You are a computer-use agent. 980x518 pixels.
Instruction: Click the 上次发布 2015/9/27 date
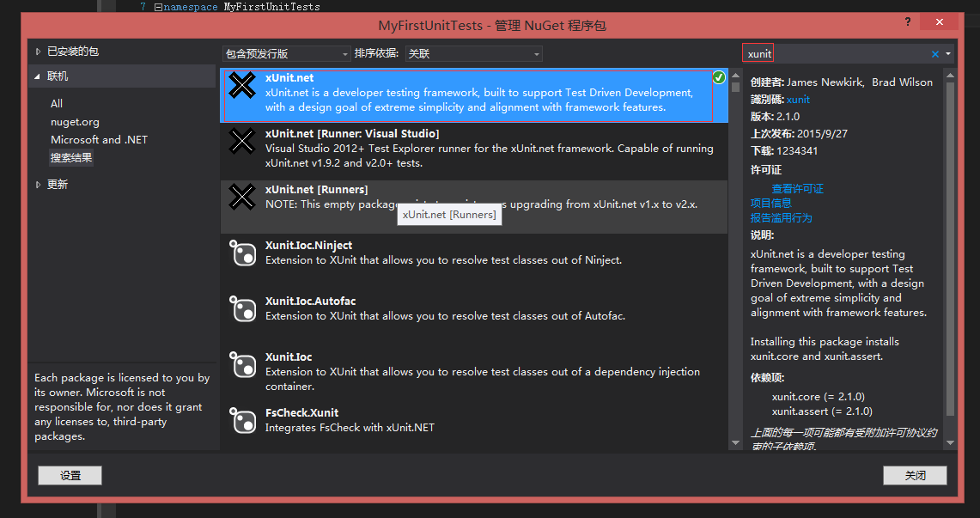799,134
